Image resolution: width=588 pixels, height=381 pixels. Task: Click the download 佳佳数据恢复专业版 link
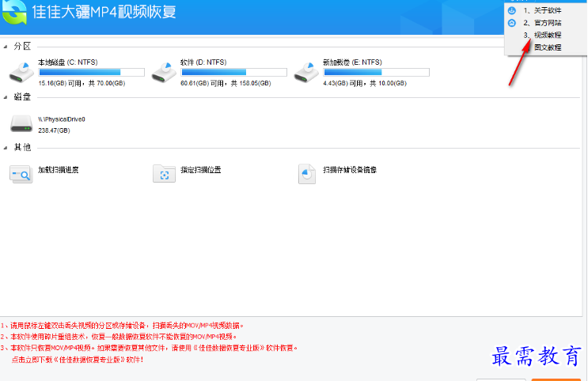(x=78, y=360)
